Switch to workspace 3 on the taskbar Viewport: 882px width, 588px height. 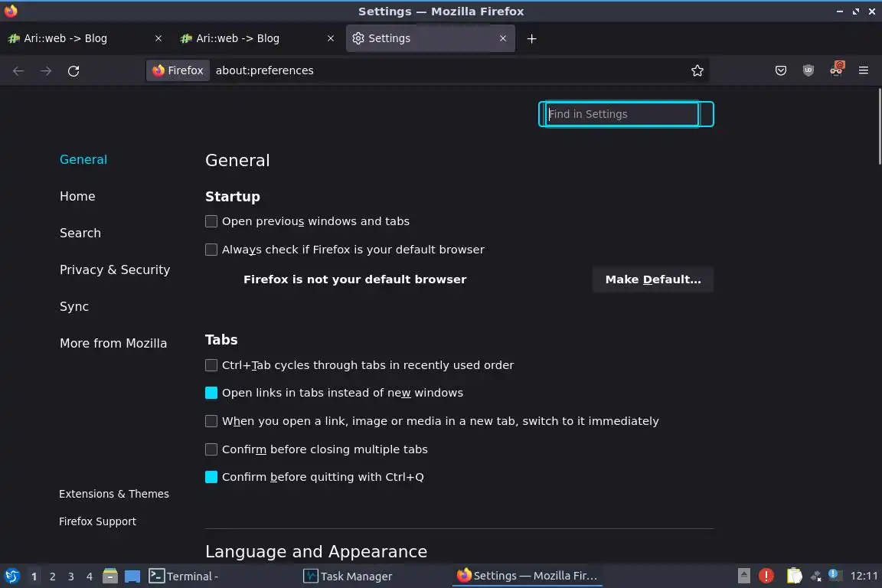click(71, 577)
